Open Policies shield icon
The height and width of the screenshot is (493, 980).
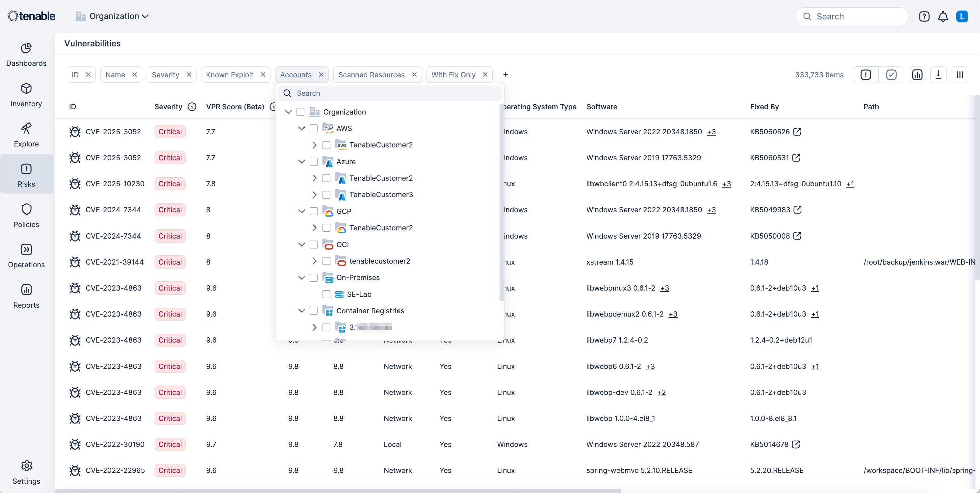26,215
